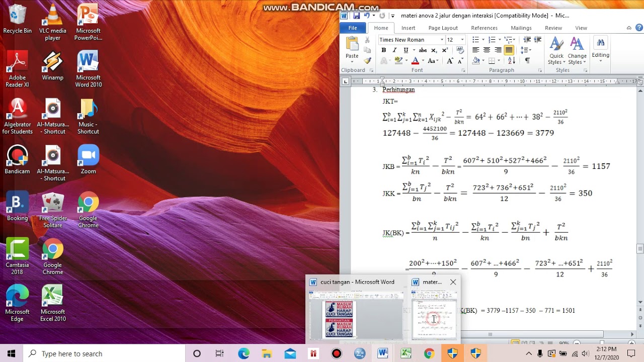Switch to the Mailings tab

coord(521,28)
